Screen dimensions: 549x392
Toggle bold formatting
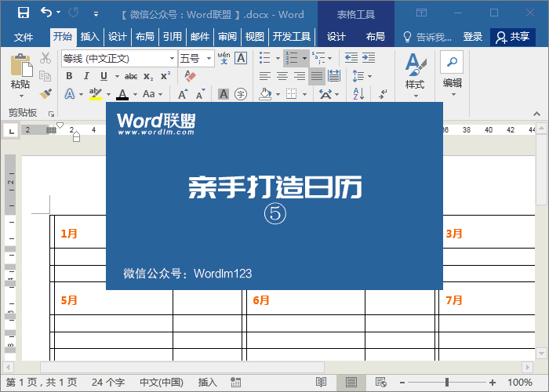[x=69, y=76]
